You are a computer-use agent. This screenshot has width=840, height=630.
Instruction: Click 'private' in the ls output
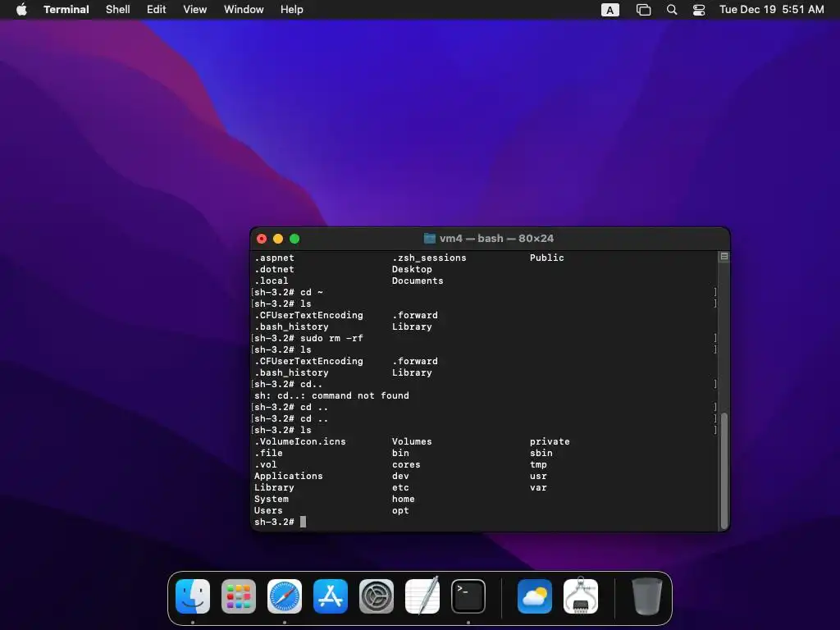pos(550,441)
